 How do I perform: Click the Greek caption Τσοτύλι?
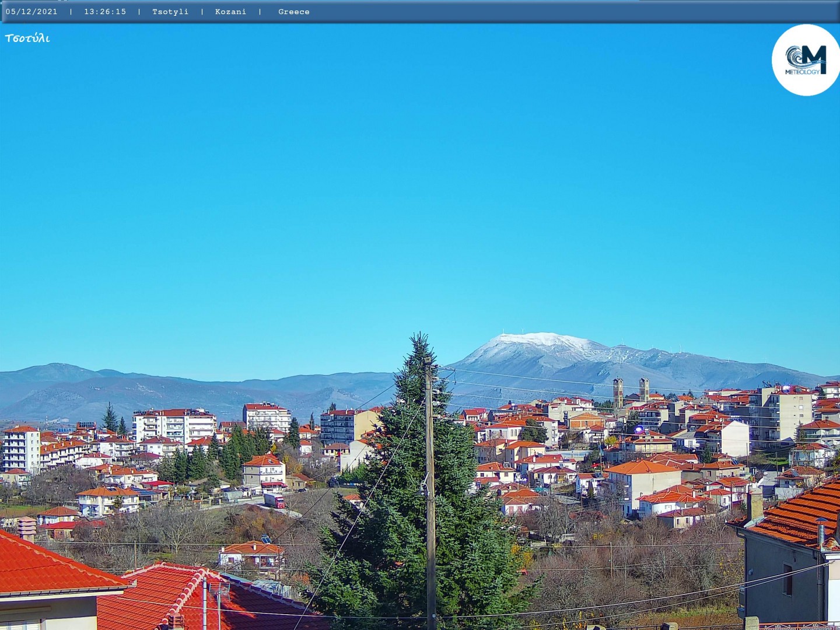tap(27, 38)
